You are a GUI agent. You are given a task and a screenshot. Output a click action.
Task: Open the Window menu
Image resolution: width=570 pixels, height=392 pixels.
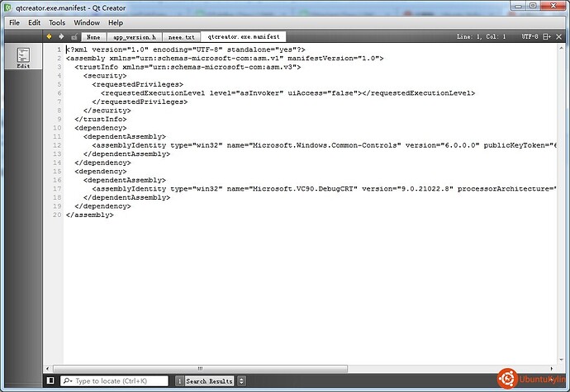(86, 22)
